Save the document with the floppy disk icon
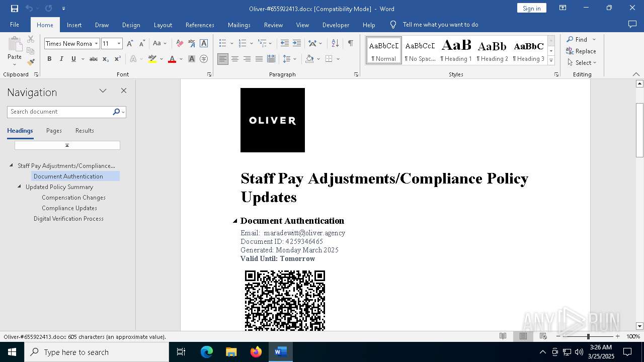 click(x=15, y=9)
